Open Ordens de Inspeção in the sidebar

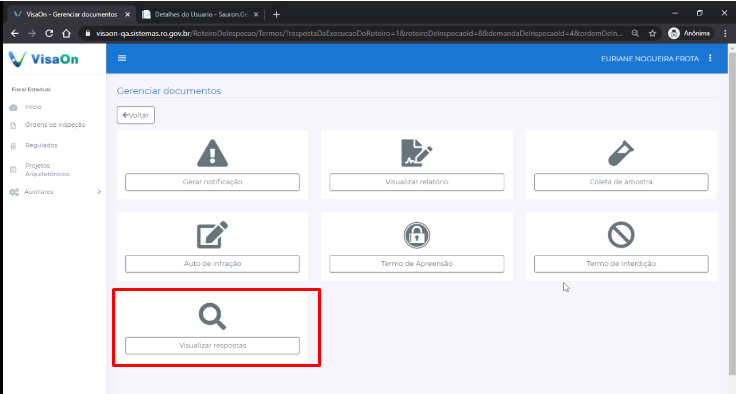coord(55,125)
